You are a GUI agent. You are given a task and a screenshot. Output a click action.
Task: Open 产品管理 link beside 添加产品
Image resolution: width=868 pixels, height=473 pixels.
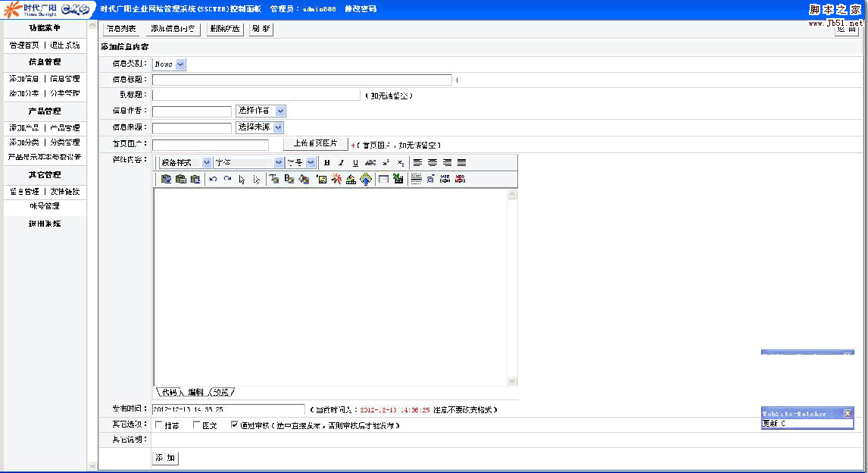(65, 128)
